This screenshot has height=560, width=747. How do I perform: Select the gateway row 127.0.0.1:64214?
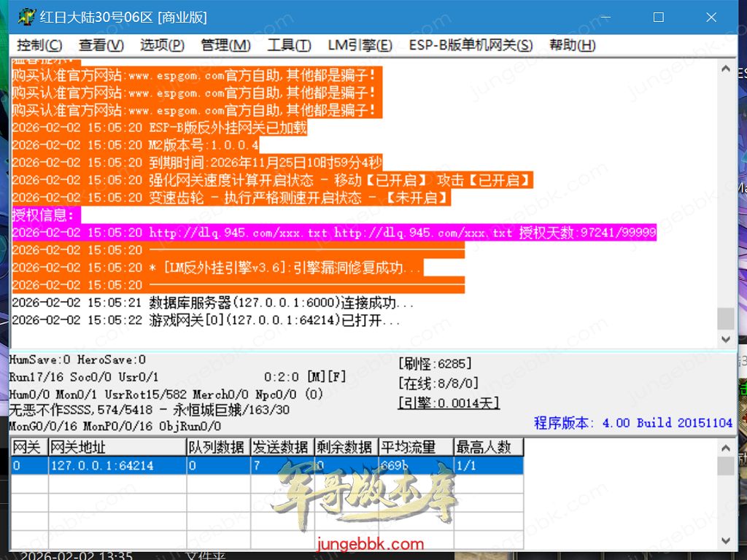point(117,465)
